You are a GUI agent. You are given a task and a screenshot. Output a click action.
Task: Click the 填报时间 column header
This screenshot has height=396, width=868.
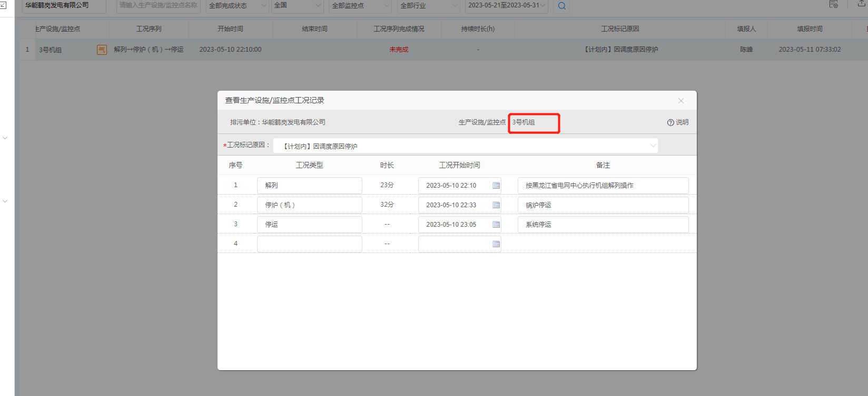(x=810, y=29)
